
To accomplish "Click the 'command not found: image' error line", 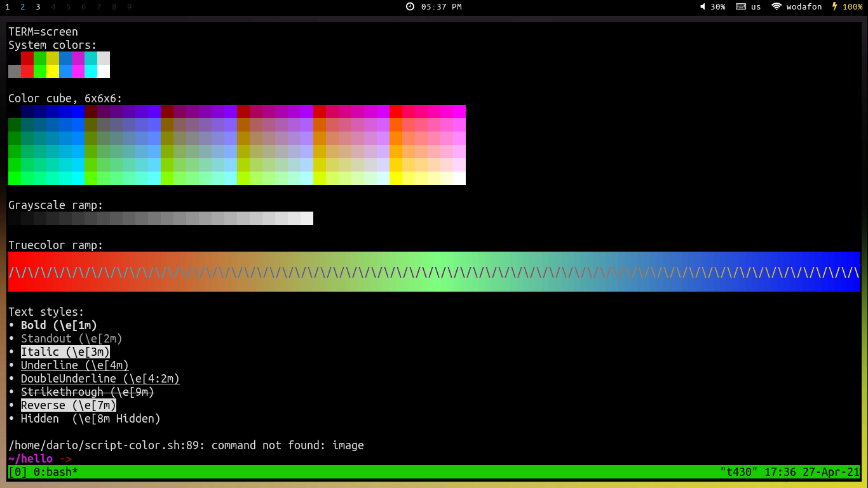I will tap(186, 445).
